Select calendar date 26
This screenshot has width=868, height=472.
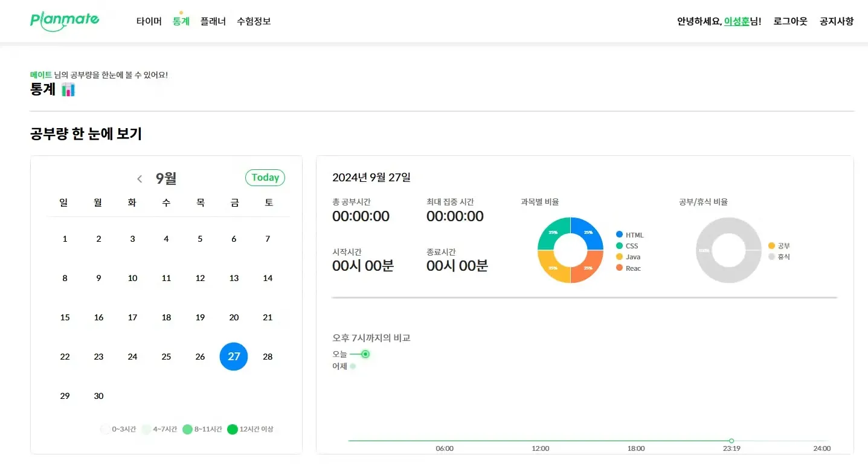coord(200,357)
